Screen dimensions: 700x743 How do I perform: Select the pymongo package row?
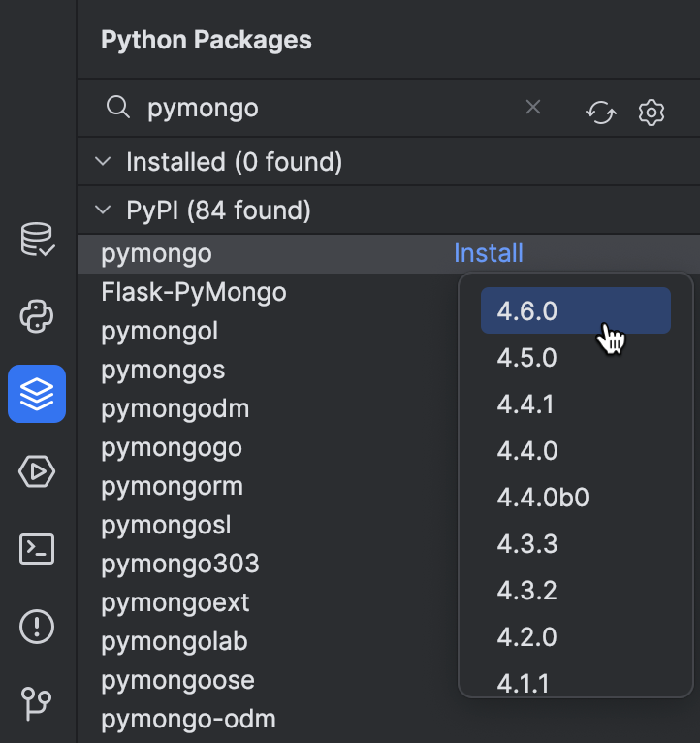(x=389, y=253)
